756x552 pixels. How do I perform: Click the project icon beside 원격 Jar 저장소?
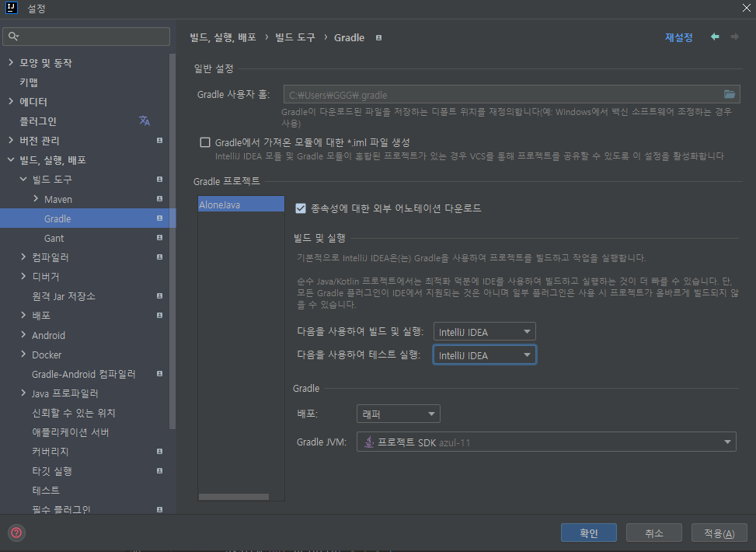[x=159, y=295]
